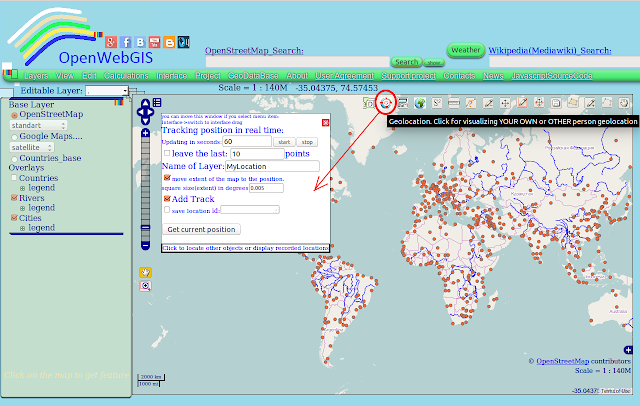
Task: Open the 'locate other objects' link
Action: tap(245, 248)
